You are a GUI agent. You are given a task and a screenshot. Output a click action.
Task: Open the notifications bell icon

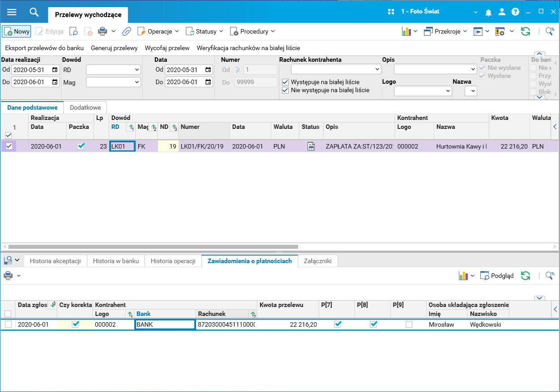(x=489, y=12)
